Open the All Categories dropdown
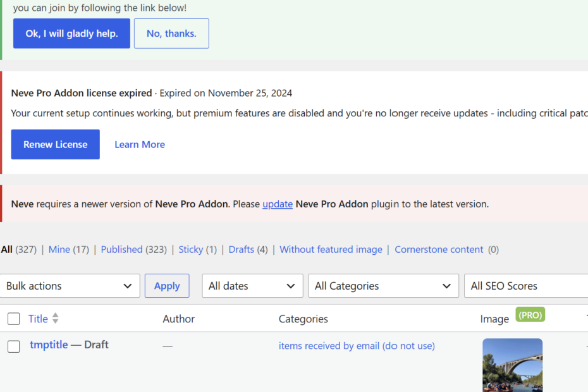588x392 pixels. (x=383, y=286)
